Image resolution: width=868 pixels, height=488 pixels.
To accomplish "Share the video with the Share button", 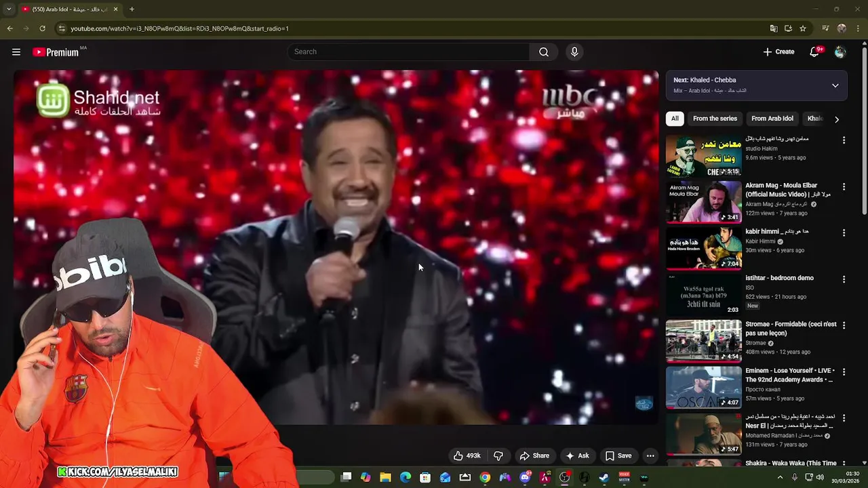I will 534,455.
